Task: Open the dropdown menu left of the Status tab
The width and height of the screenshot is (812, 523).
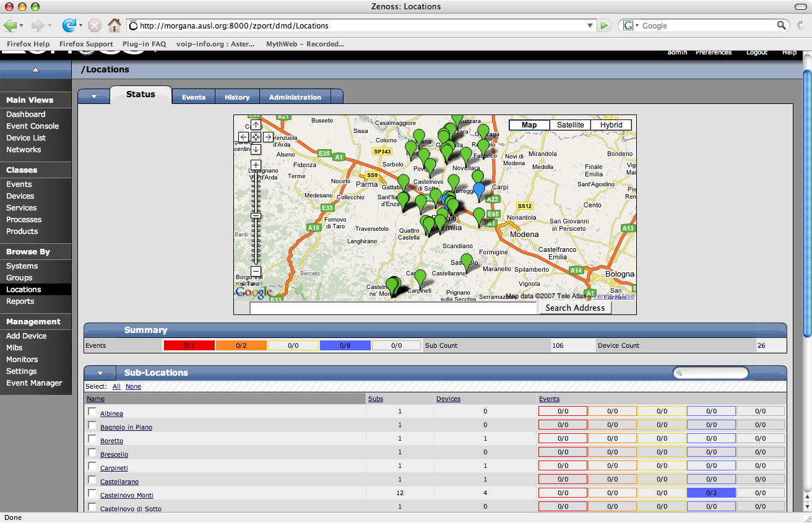Action: [x=94, y=97]
